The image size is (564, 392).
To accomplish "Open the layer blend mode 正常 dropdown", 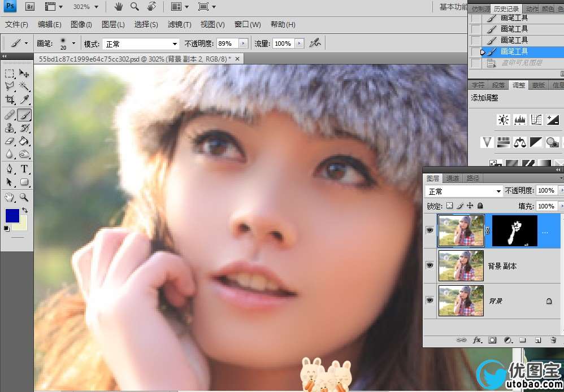I will 463,191.
